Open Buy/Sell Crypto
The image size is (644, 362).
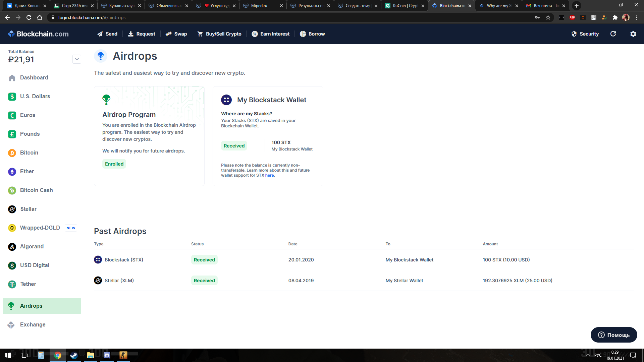point(219,34)
